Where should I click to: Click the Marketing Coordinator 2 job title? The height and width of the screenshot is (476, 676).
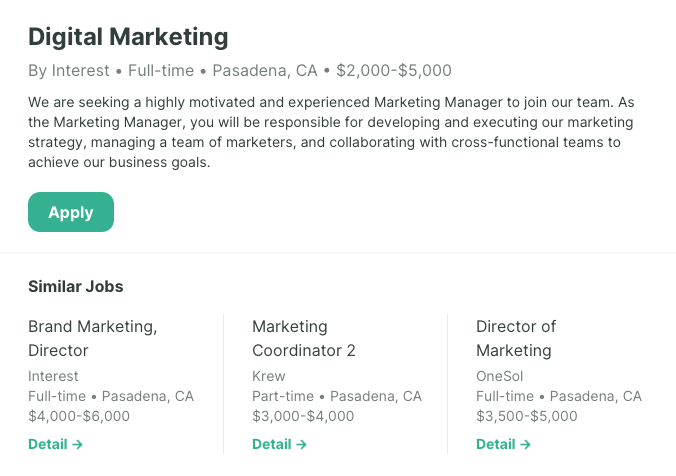click(303, 338)
